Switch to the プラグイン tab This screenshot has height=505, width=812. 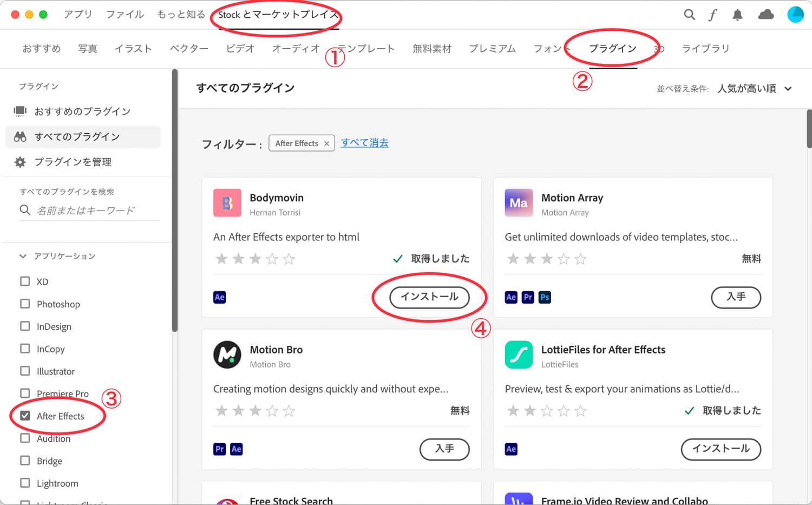pos(613,49)
